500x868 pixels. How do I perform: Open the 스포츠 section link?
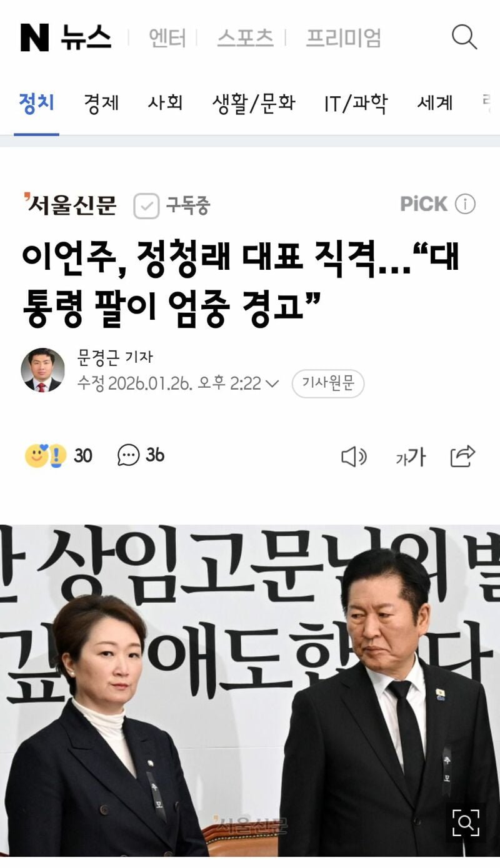click(245, 38)
